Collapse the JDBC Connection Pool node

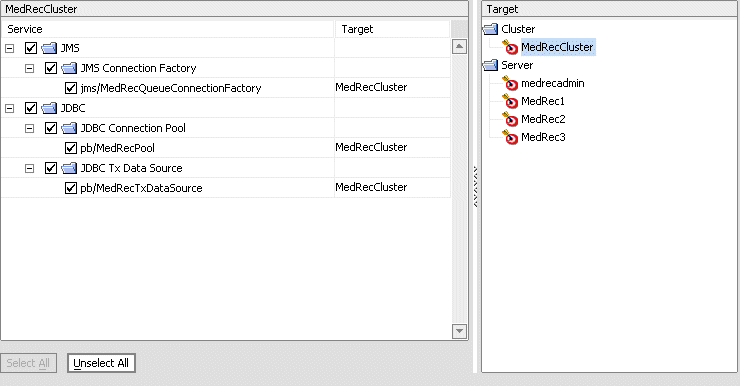pos(29,128)
